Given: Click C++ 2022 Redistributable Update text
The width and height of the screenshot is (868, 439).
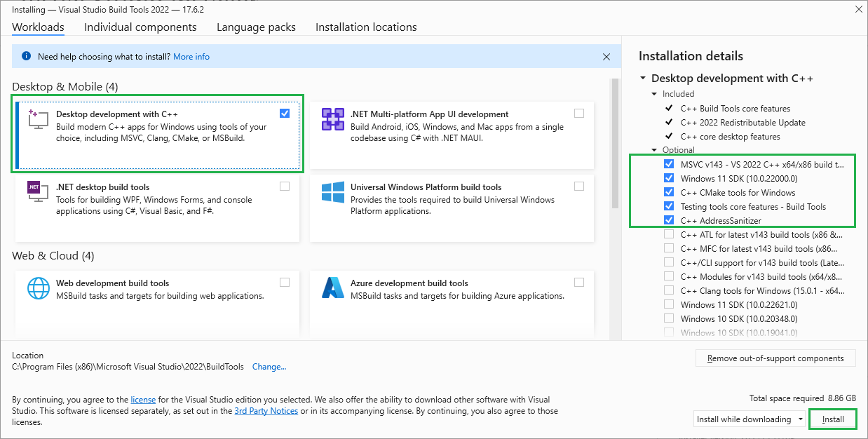Looking at the screenshot, I should 743,123.
